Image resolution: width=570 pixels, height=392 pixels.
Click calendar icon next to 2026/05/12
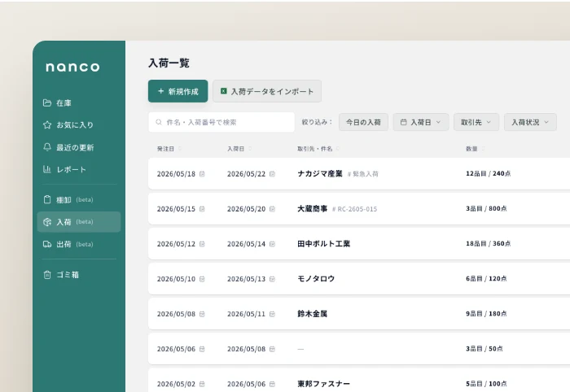point(202,244)
